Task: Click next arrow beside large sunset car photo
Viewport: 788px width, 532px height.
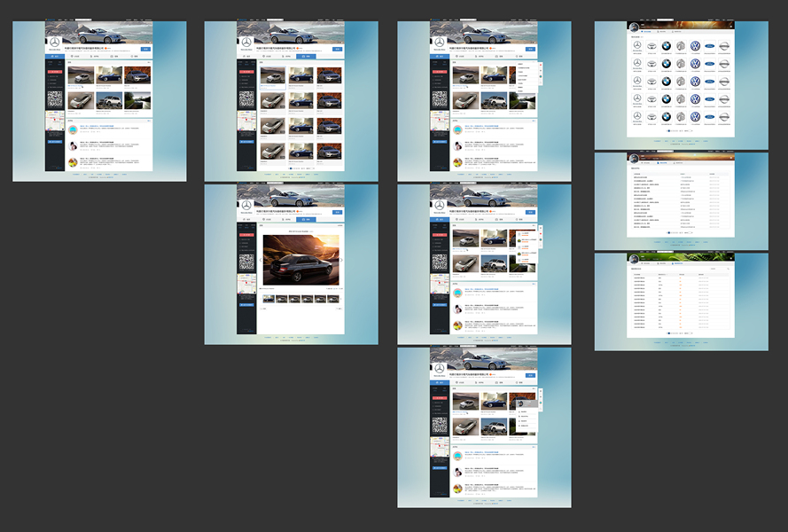Action: (x=341, y=260)
